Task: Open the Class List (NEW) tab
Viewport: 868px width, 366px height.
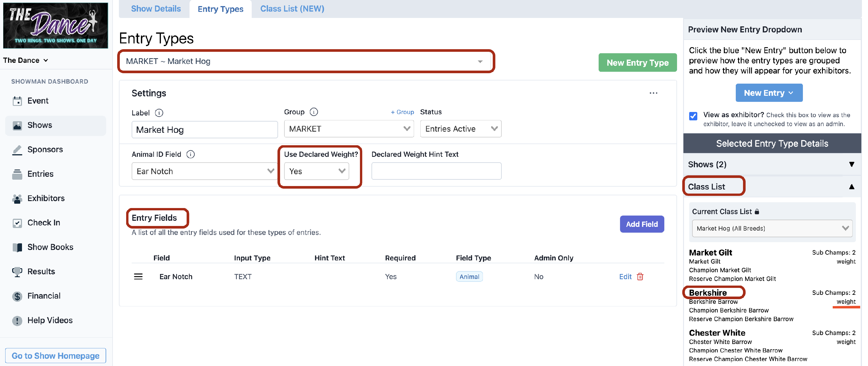Action: (x=292, y=9)
